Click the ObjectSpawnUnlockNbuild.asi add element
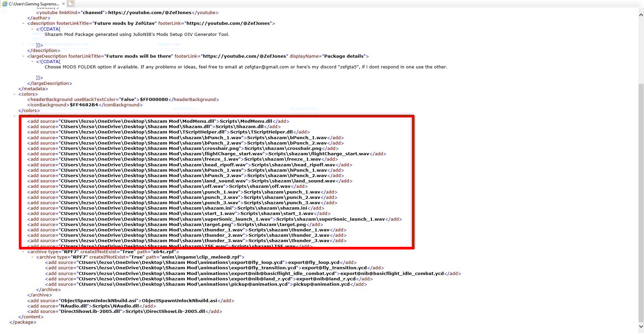644x333 pixels. tap(131, 300)
